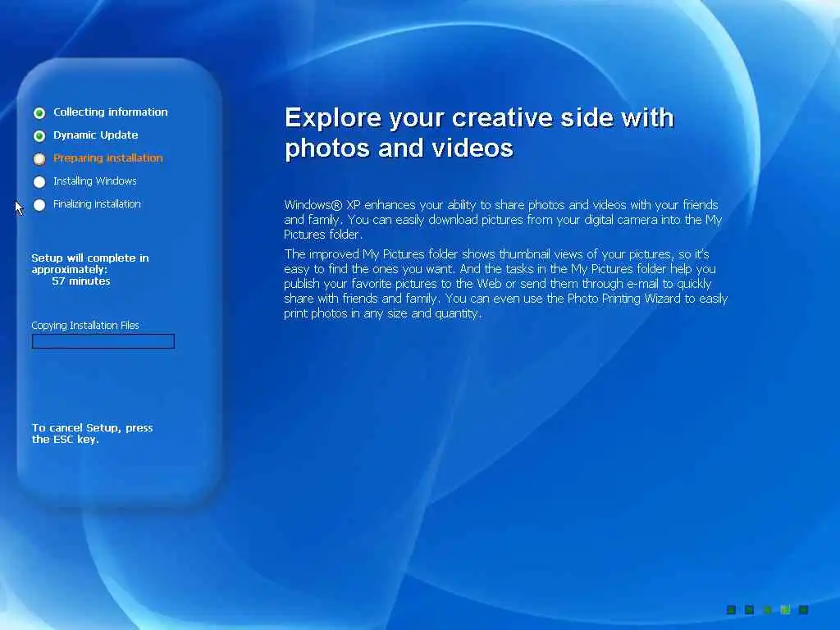Click the borderless round green activity dot

tap(767, 609)
